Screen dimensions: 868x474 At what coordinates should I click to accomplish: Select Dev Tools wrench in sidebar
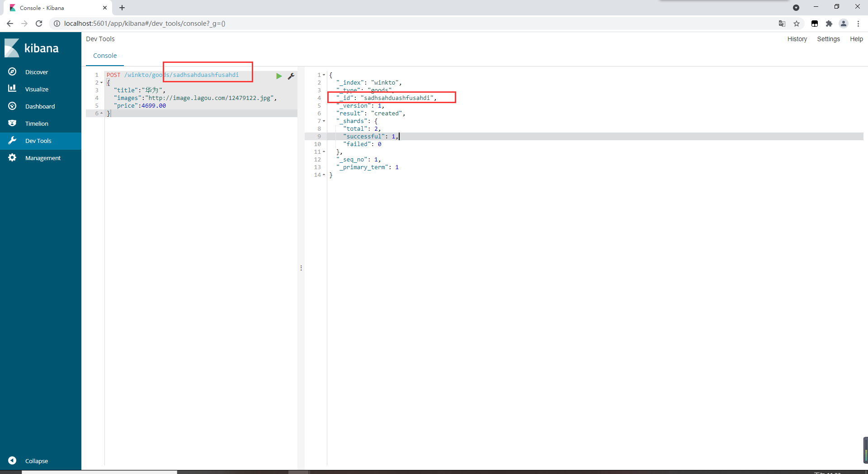12,140
